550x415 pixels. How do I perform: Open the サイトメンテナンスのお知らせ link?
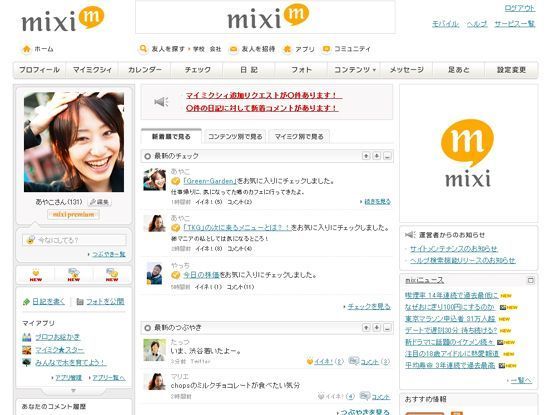click(454, 249)
